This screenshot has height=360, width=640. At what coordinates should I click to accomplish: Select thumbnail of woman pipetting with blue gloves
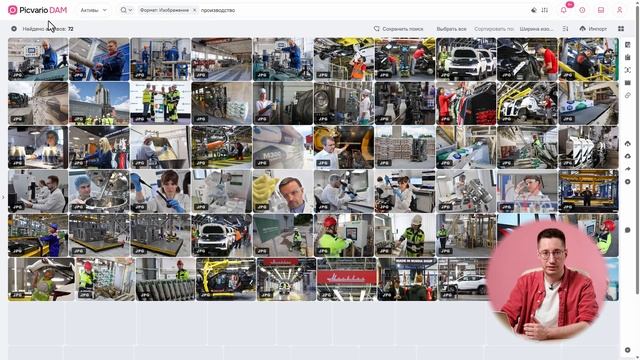[160, 191]
